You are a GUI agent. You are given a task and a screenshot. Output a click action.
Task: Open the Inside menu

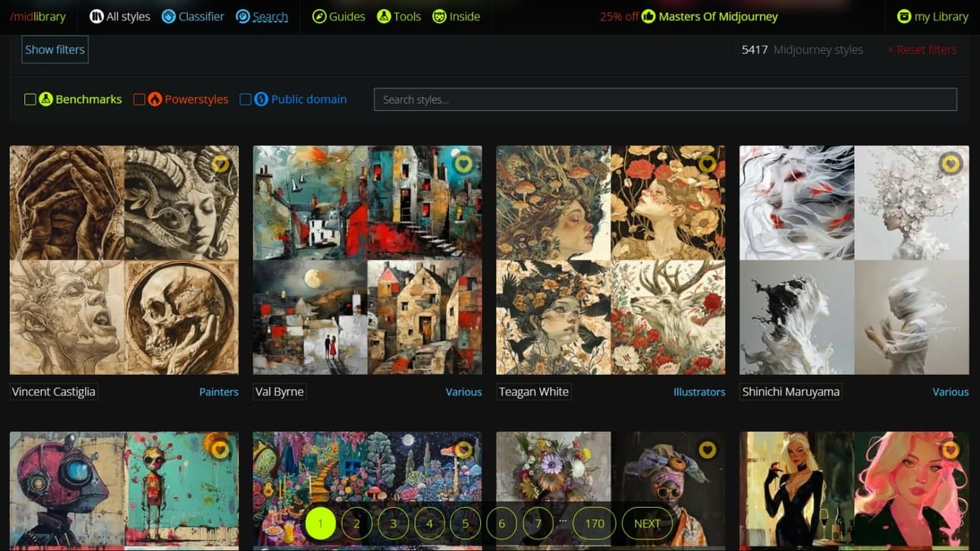tap(456, 17)
